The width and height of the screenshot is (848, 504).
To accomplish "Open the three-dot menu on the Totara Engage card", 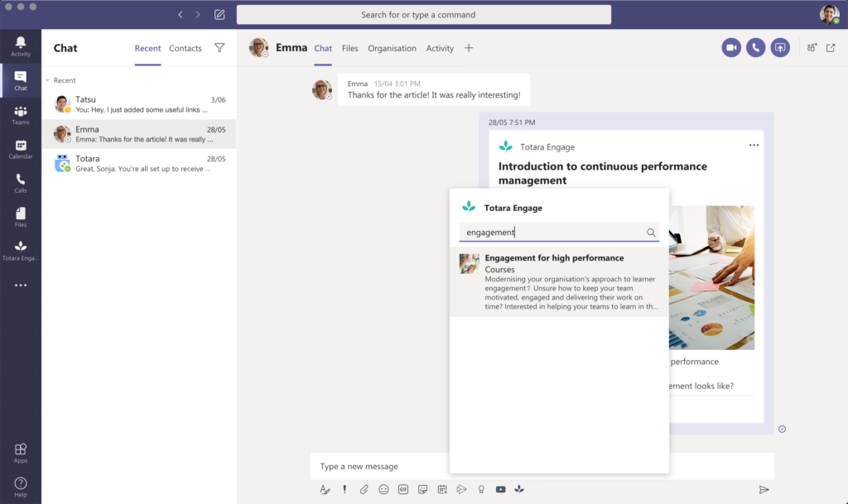I will coord(754,146).
